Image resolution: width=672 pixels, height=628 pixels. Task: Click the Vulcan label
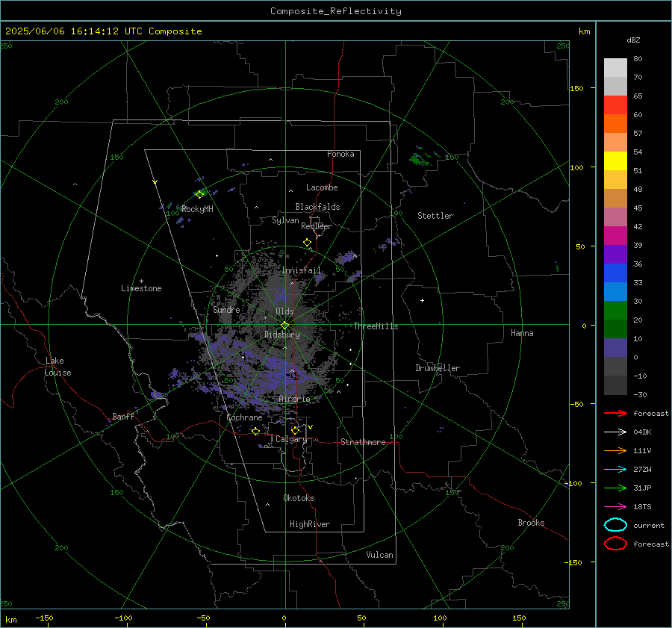coord(380,555)
